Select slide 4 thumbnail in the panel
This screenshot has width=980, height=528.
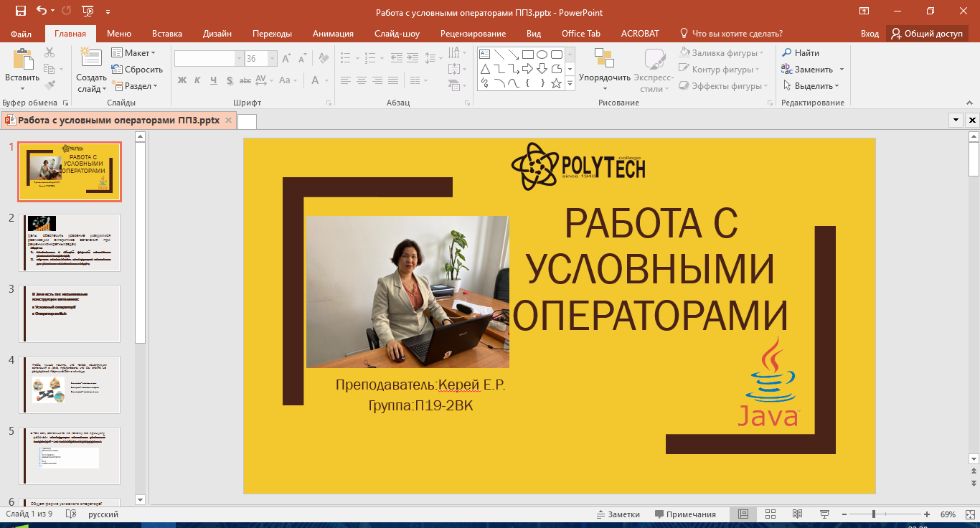click(70, 385)
